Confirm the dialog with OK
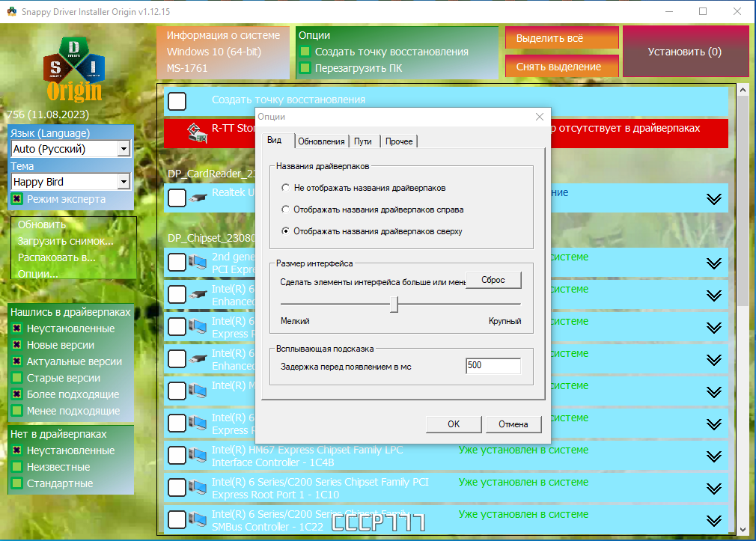Viewport: 756px width, 541px height. point(454,424)
